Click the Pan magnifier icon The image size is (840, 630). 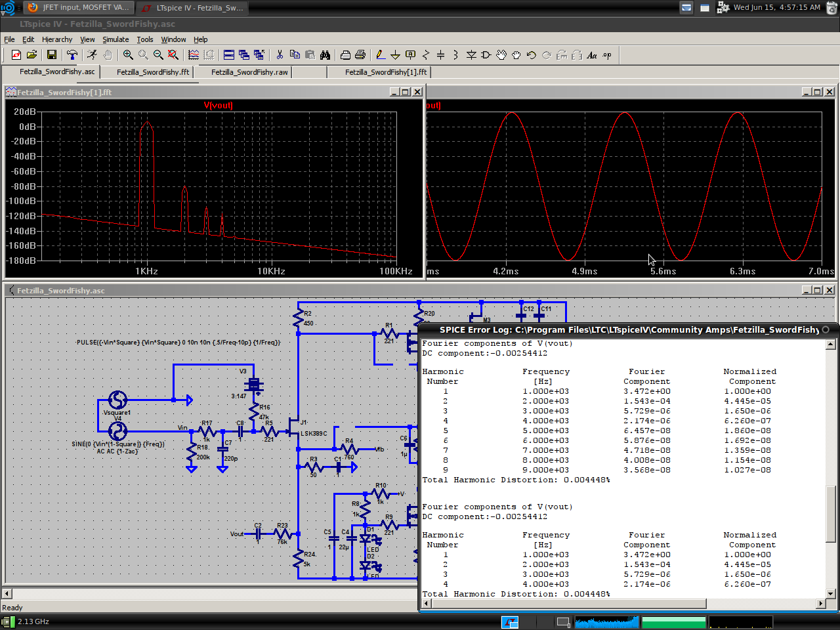pyautogui.click(x=143, y=55)
